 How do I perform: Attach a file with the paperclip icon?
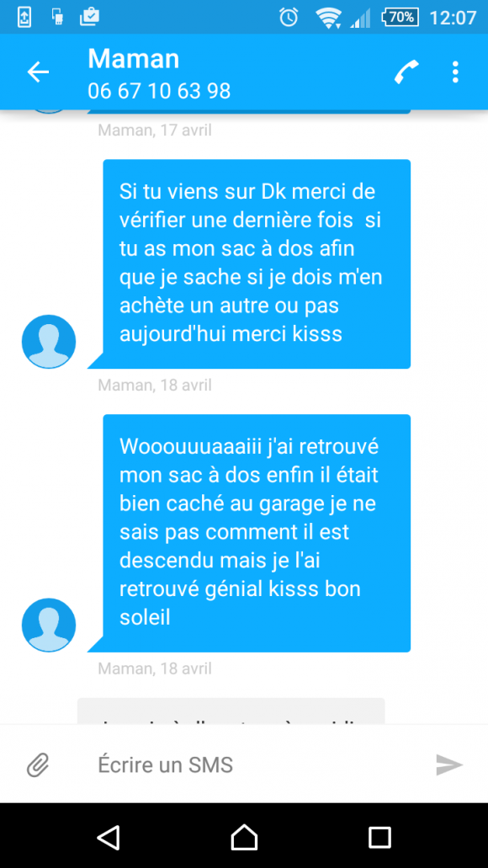(x=38, y=765)
